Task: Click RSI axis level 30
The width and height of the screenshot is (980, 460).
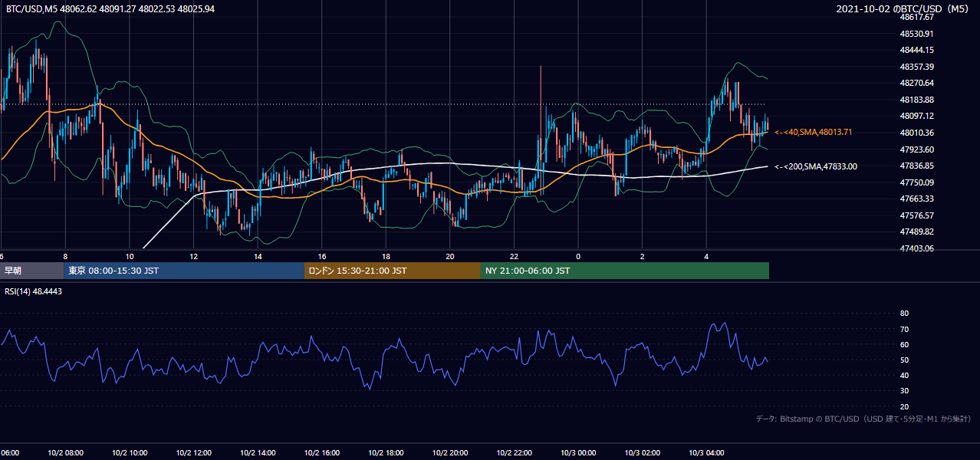Action: click(x=905, y=391)
